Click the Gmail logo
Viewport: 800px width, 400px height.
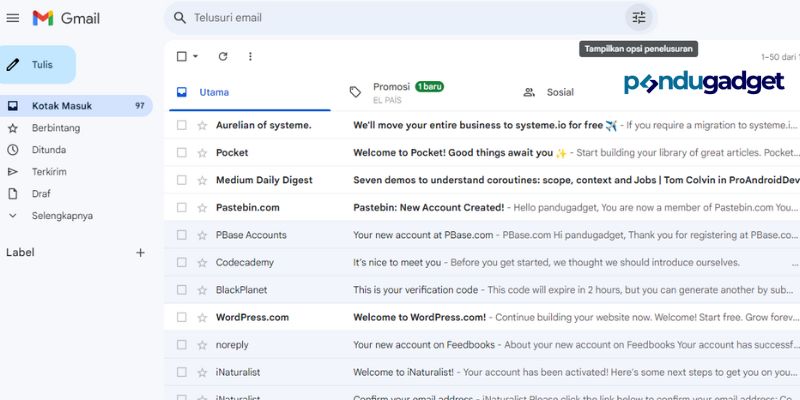(66, 18)
